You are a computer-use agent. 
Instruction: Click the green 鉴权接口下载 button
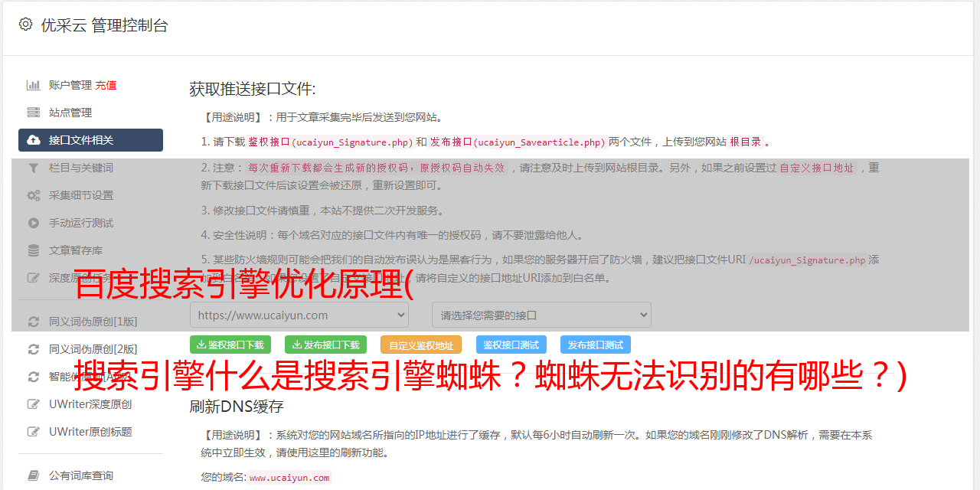pos(230,345)
